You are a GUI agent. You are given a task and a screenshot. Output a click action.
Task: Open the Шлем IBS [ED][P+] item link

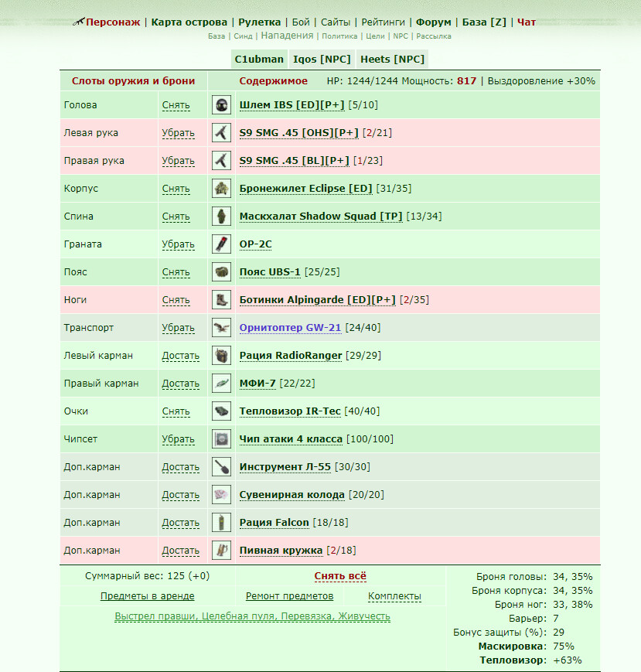point(292,105)
